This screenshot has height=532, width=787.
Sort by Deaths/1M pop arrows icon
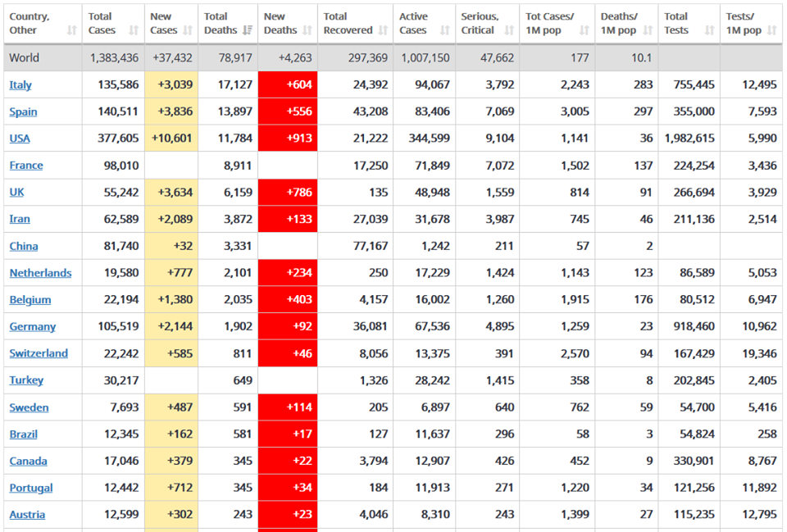click(648, 30)
